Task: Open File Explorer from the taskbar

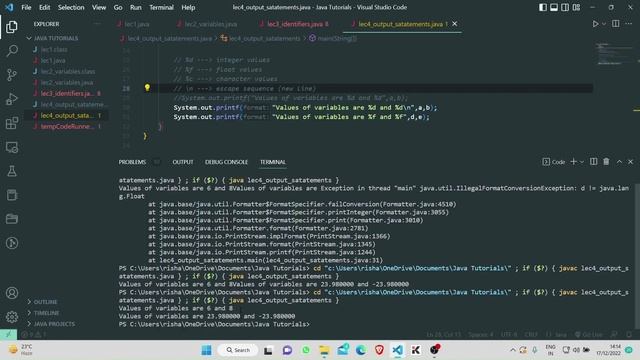Action: (x=324, y=350)
